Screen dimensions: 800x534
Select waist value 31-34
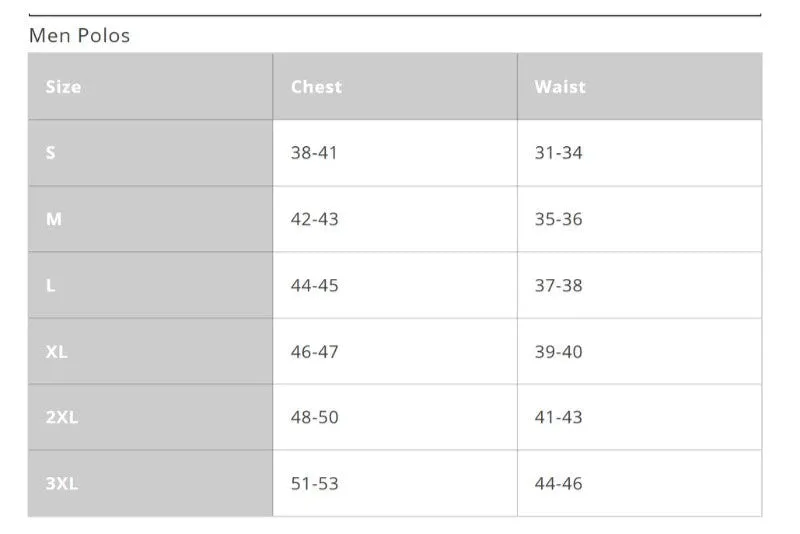pyautogui.click(x=558, y=152)
